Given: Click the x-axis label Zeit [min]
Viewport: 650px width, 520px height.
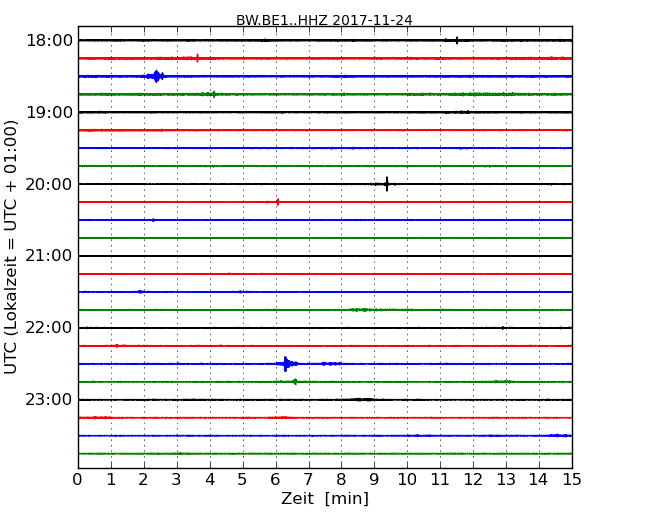Looking at the screenshot, I should [x=325, y=498].
